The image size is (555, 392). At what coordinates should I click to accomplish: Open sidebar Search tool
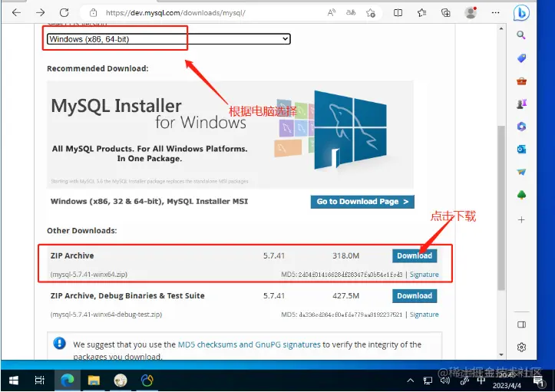(521, 35)
